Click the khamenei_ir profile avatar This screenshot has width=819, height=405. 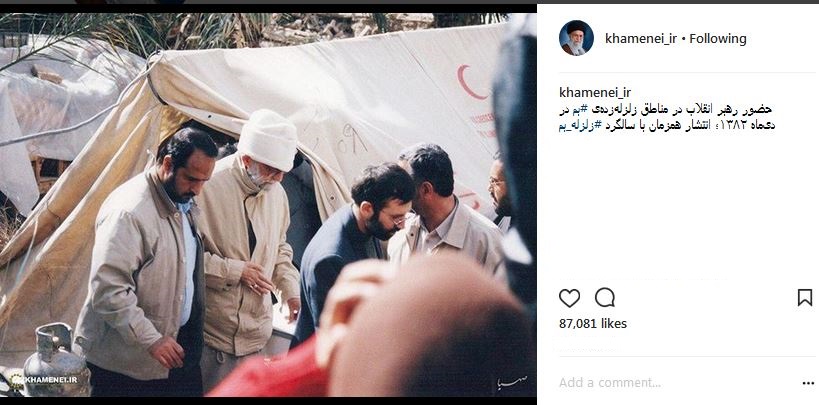coord(576,38)
